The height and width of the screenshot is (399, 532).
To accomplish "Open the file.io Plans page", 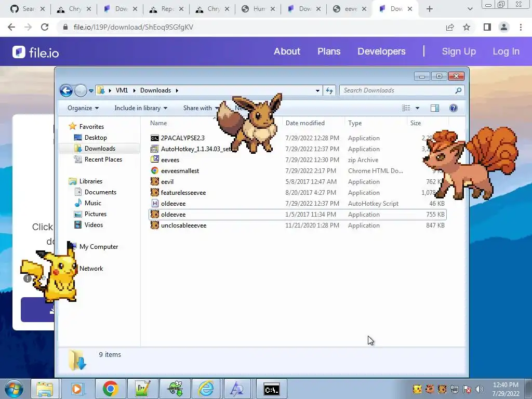I will coord(329,51).
